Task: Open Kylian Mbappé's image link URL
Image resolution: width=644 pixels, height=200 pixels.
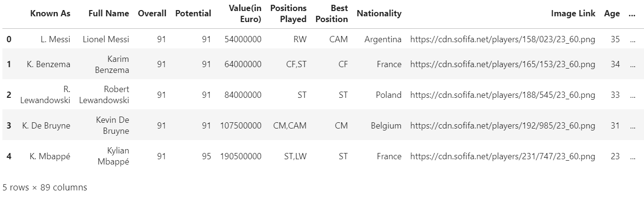Action: click(x=502, y=156)
